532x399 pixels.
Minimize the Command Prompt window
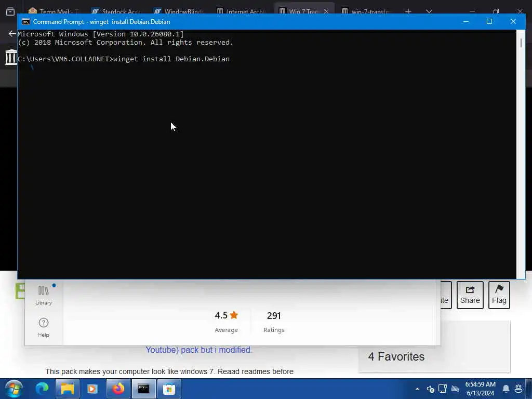click(x=466, y=21)
